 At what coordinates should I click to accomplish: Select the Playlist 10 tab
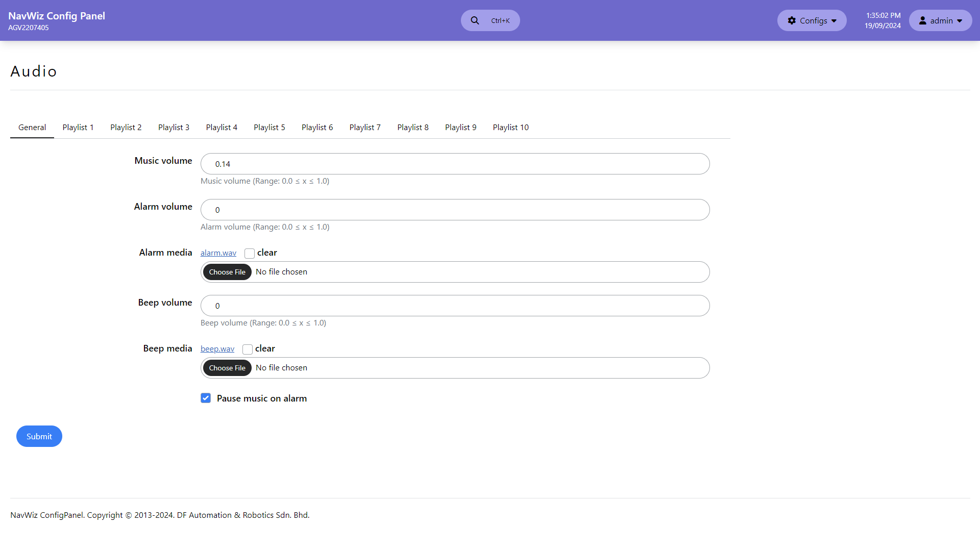pos(510,127)
